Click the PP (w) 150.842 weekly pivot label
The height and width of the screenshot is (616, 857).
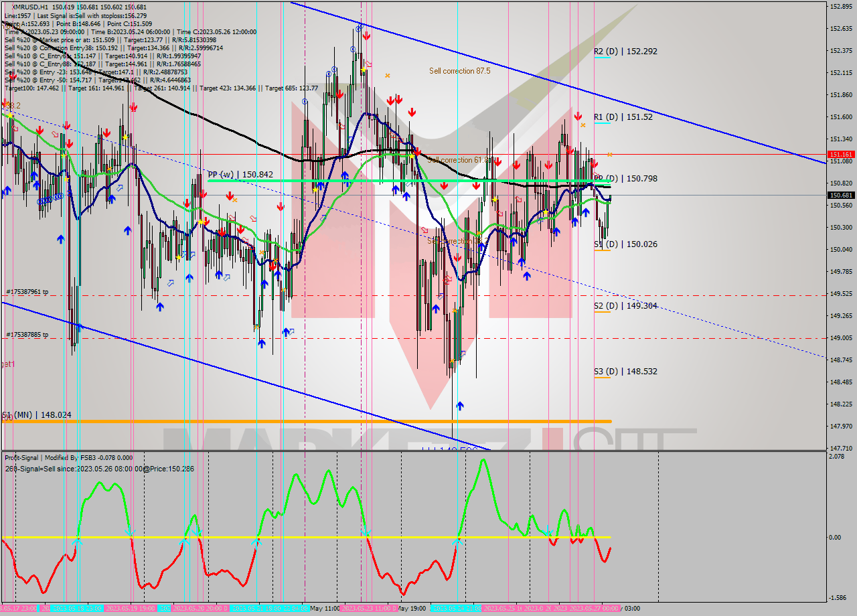(240, 174)
